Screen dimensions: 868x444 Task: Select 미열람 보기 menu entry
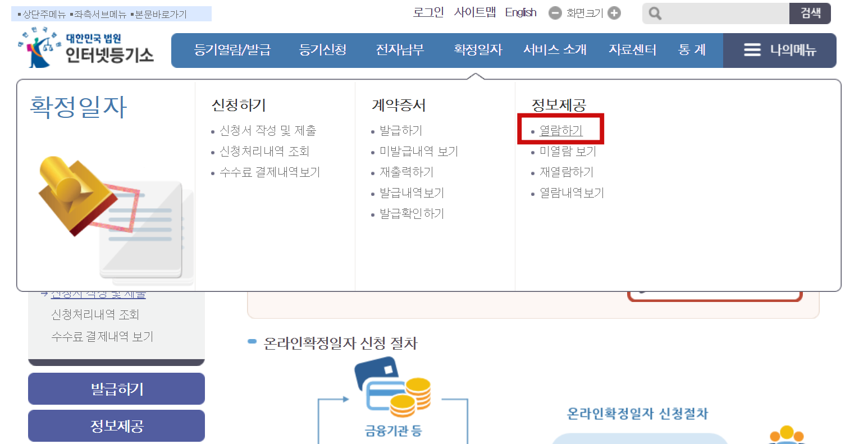568,152
